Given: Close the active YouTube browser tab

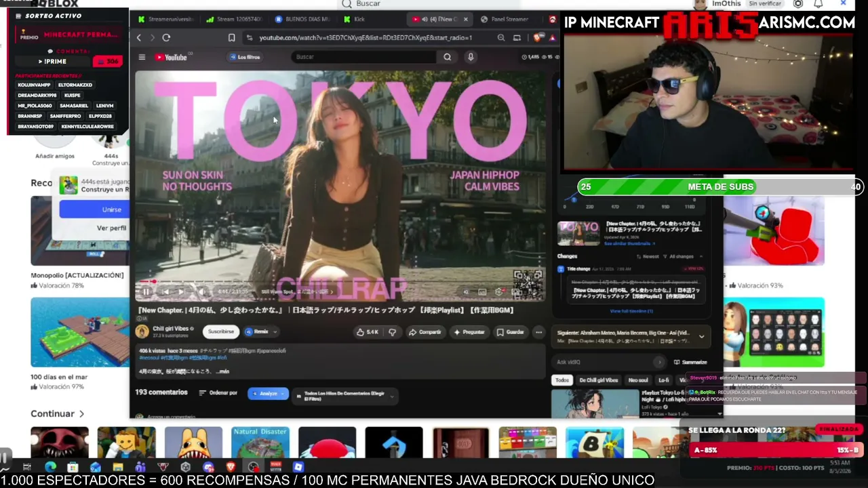Looking at the screenshot, I should point(465,19).
